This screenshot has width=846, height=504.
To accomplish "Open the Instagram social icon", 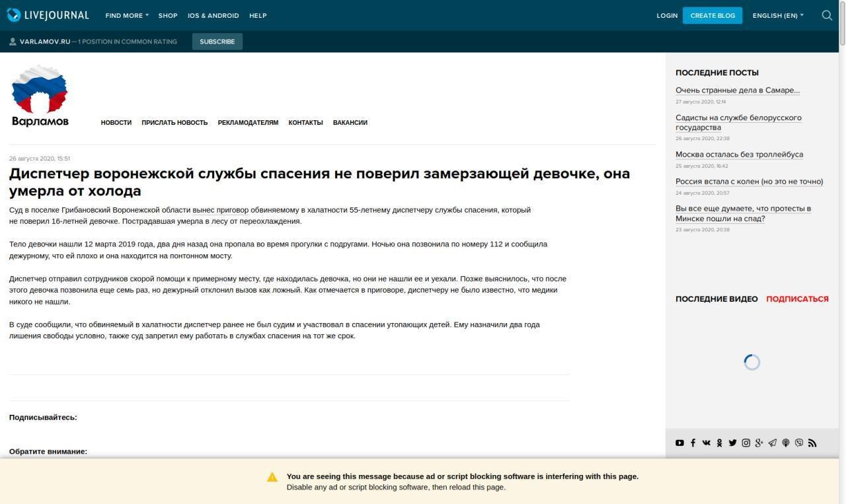I will [x=746, y=443].
